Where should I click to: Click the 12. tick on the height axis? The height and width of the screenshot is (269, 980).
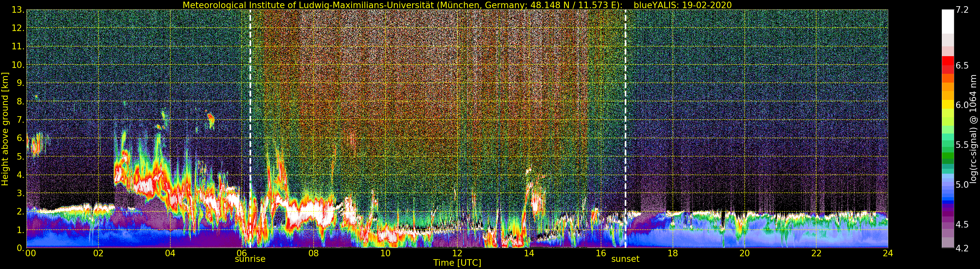pyautogui.click(x=18, y=28)
